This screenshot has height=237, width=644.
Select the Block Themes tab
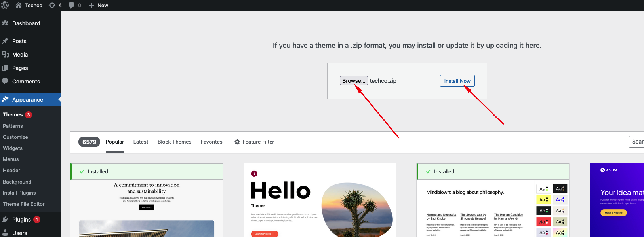(174, 142)
